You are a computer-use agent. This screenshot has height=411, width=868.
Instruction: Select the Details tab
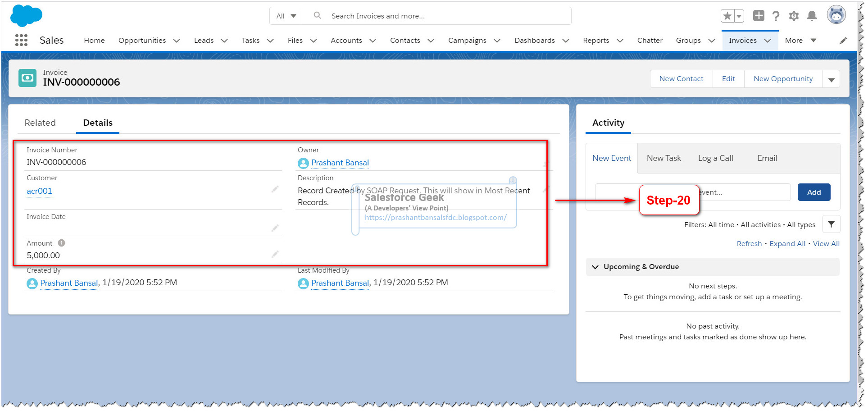pyautogui.click(x=98, y=123)
